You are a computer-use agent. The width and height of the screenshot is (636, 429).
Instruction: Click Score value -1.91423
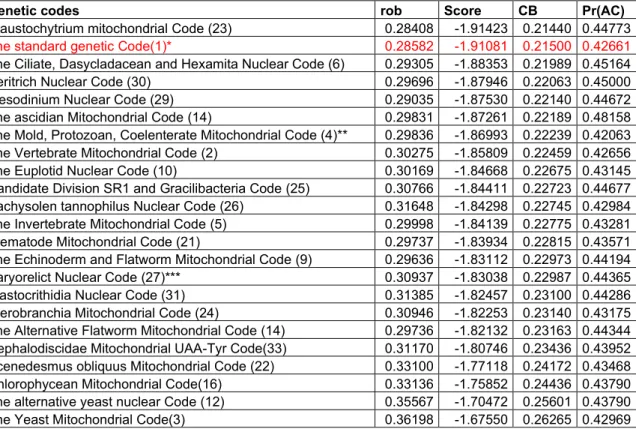click(481, 28)
